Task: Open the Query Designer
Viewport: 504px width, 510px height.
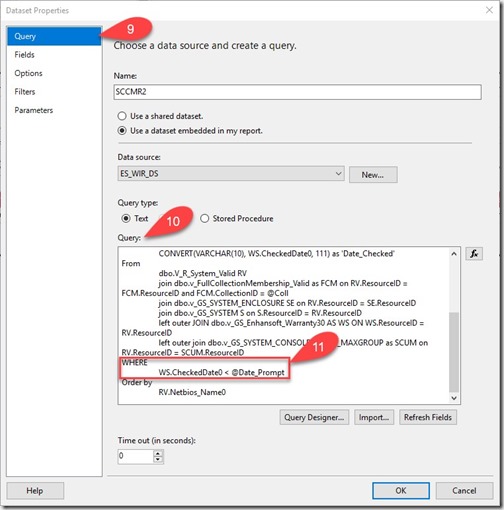Action: pyautogui.click(x=314, y=417)
